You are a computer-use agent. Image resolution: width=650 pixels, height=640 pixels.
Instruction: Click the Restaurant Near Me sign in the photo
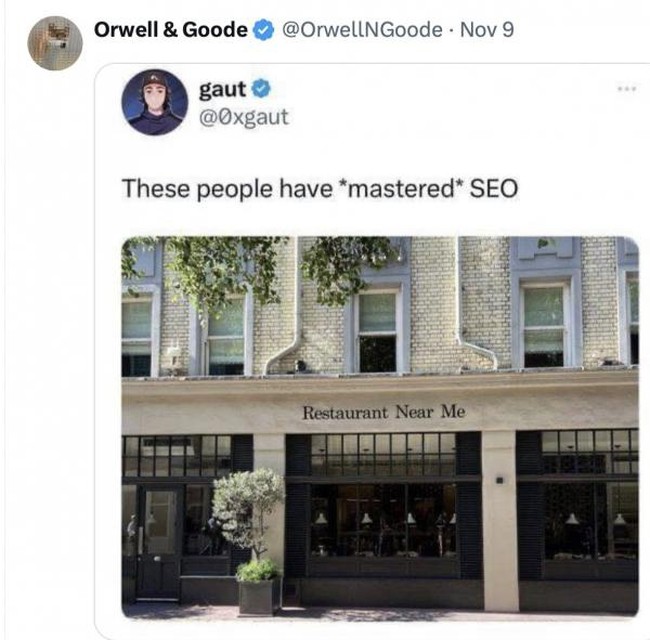pos(384,412)
